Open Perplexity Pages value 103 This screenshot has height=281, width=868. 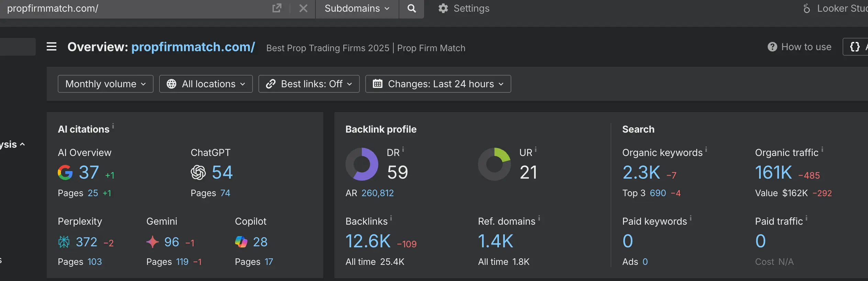95,262
